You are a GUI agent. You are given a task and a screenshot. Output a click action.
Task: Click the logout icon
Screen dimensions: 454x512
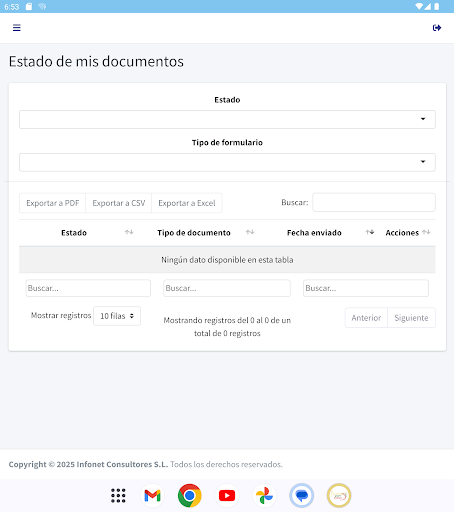[x=437, y=28]
